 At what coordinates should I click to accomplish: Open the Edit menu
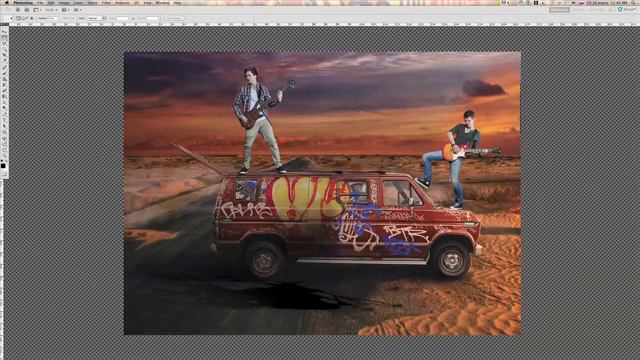[51, 3]
